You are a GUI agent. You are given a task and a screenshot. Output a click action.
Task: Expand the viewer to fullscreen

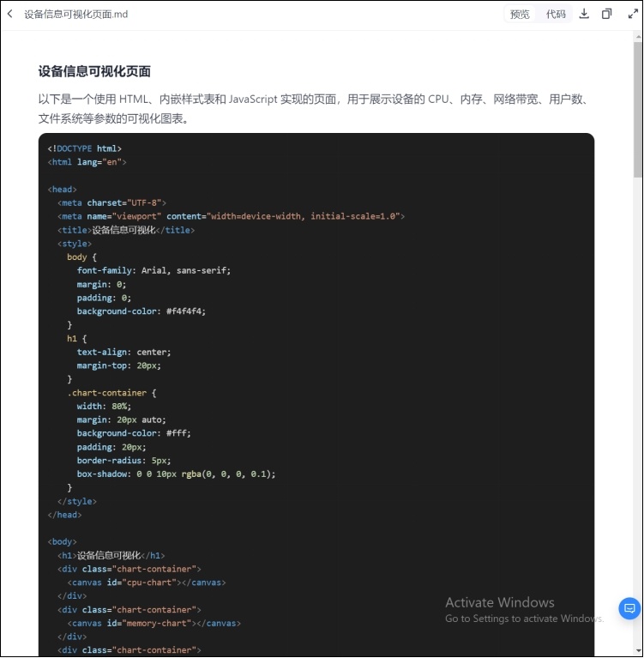coord(633,14)
